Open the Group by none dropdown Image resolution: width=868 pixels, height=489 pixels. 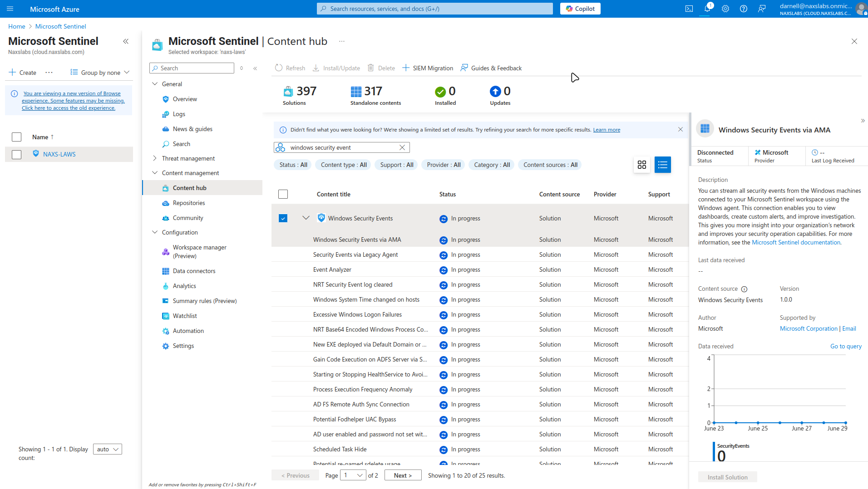(x=100, y=73)
